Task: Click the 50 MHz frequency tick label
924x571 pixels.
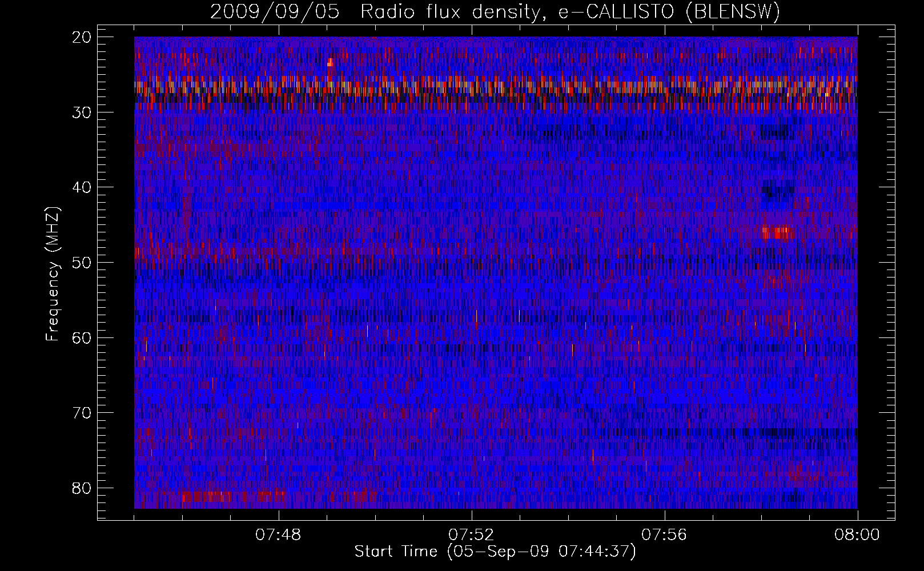Action: (82, 263)
